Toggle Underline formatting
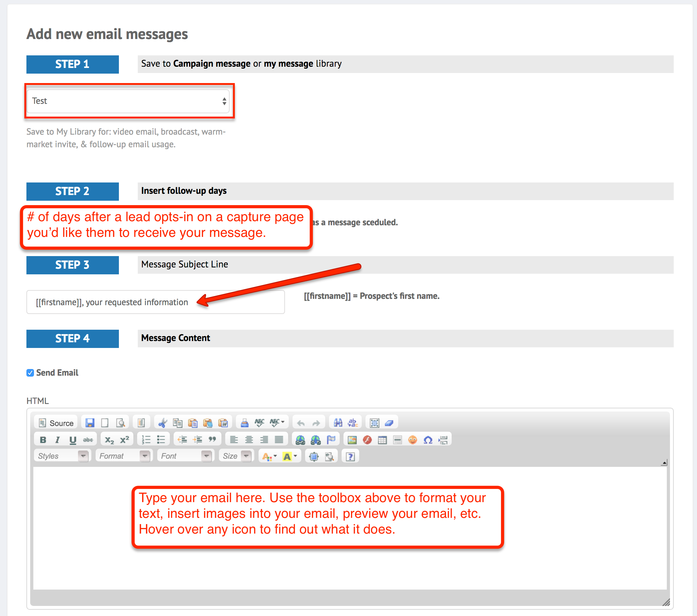This screenshot has height=616, width=697. (x=73, y=440)
